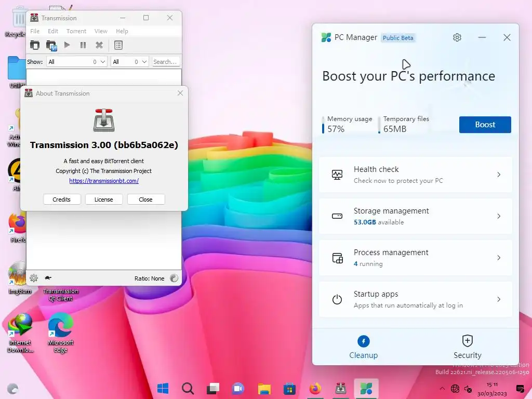Open Task View on taskbar
The height and width of the screenshot is (399, 532).
click(x=213, y=389)
